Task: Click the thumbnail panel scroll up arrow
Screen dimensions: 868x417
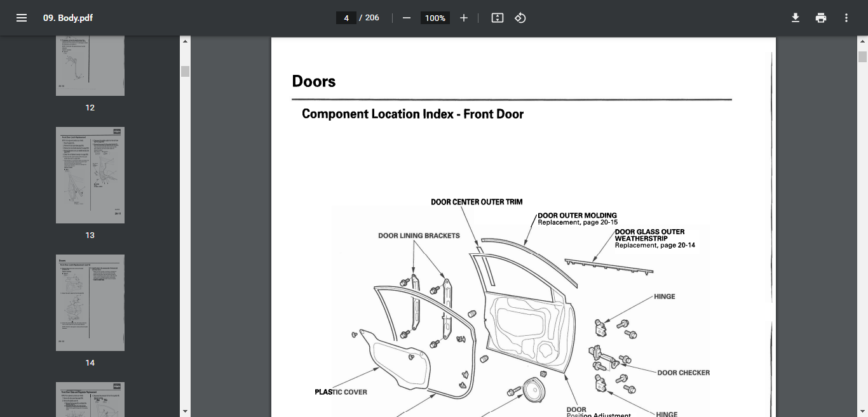Action: (186, 41)
